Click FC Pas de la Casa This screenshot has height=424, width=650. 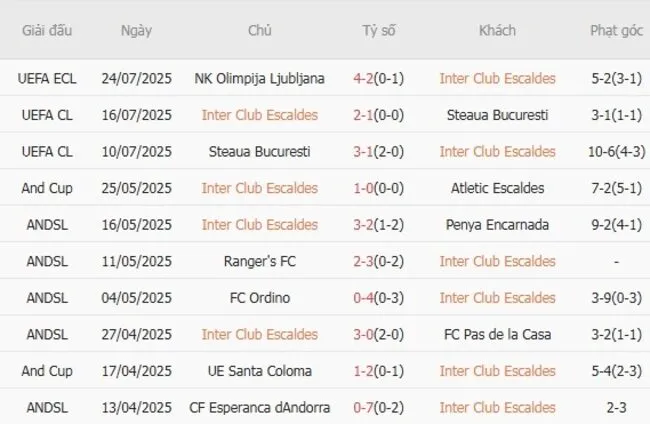tap(497, 334)
